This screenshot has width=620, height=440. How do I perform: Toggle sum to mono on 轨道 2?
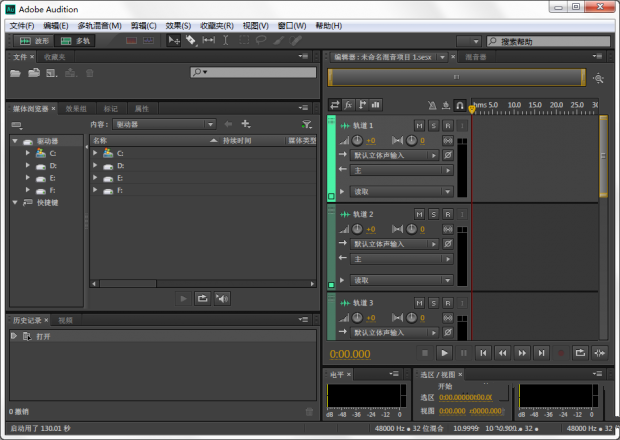click(448, 229)
